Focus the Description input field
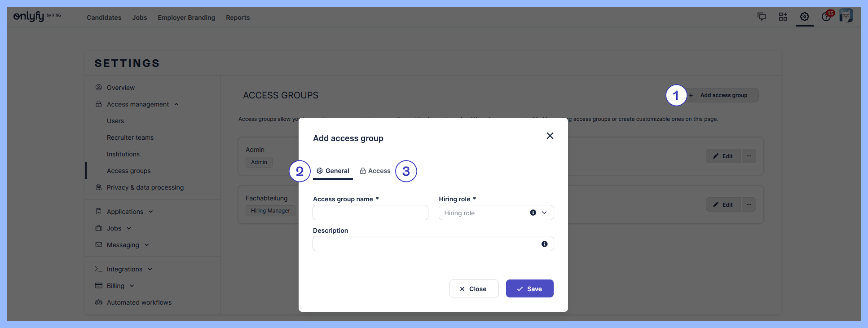This screenshot has width=868, height=328. (x=433, y=244)
